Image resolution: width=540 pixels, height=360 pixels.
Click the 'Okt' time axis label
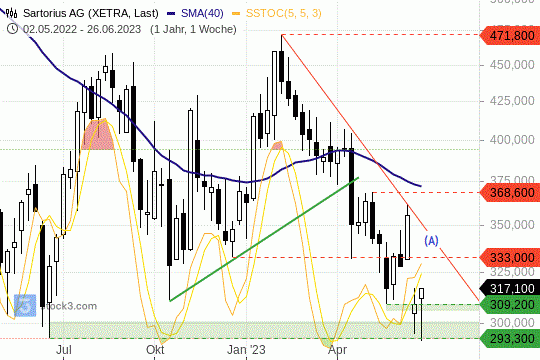pos(155,350)
